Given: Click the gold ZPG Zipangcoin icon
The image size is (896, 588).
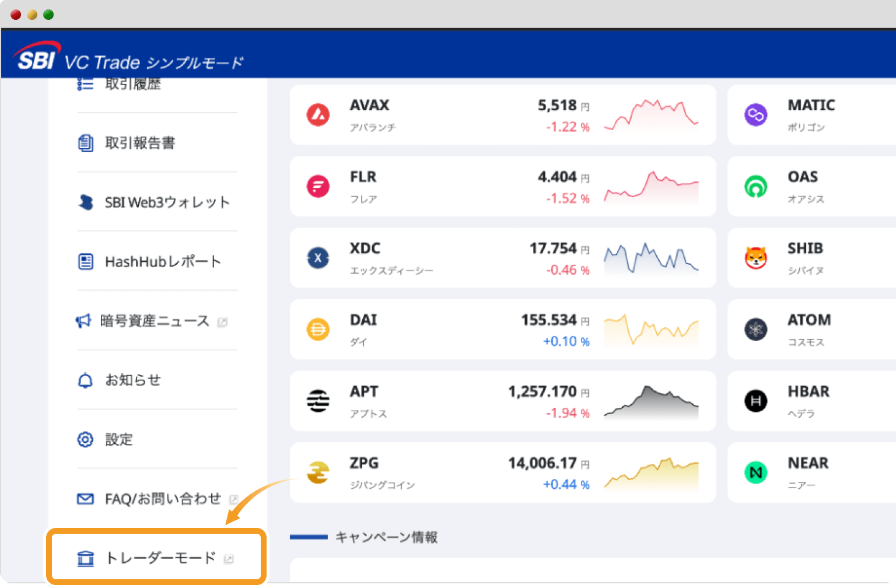Looking at the screenshot, I should [318, 473].
